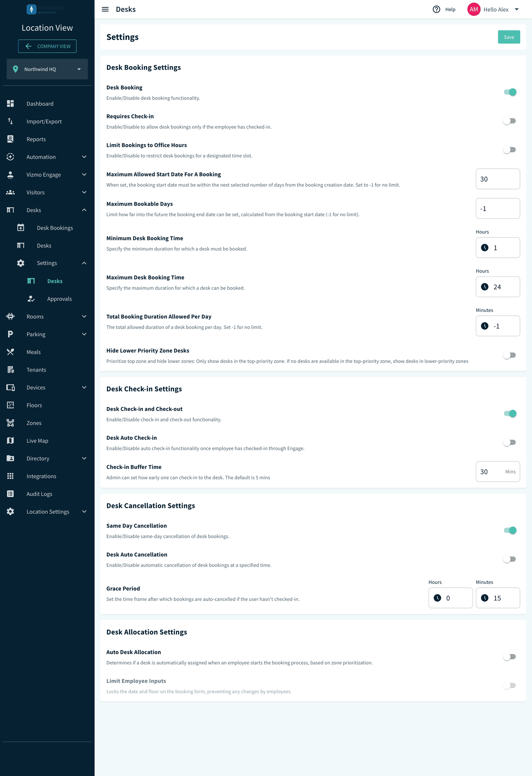532x776 pixels.
Task: Click the Reports icon in sidebar
Action: 10,139
